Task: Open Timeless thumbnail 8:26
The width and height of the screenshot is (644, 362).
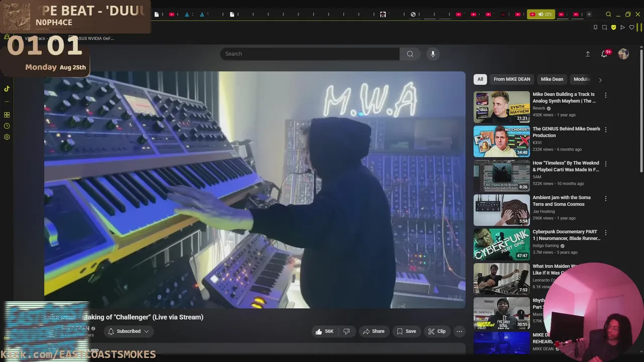Action: tap(502, 175)
